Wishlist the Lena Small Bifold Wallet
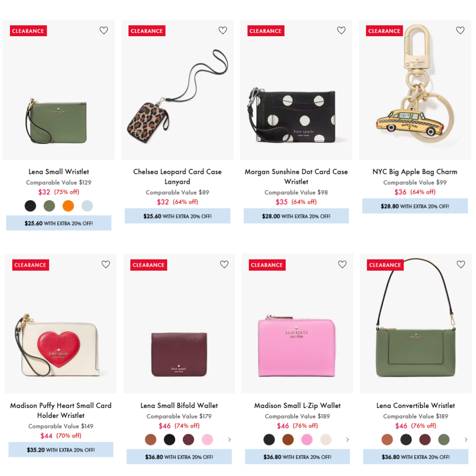The height and width of the screenshot is (476, 476). pyautogui.click(x=224, y=264)
